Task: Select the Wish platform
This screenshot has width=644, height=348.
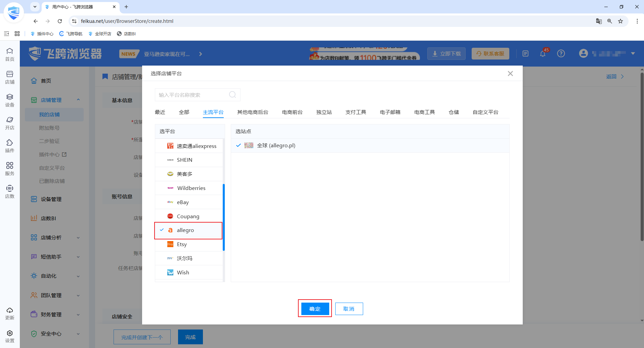Action: tap(188, 273)
